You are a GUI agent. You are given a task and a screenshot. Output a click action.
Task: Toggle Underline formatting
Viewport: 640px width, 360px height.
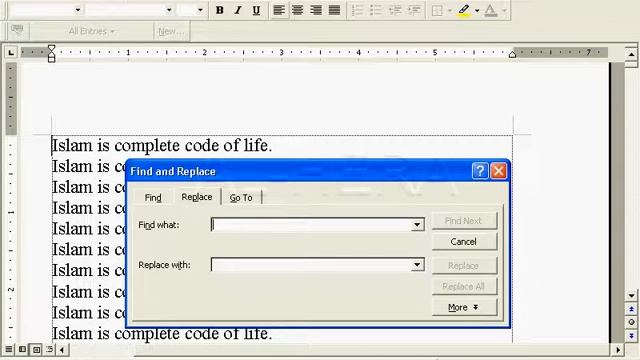click(256, 10)
